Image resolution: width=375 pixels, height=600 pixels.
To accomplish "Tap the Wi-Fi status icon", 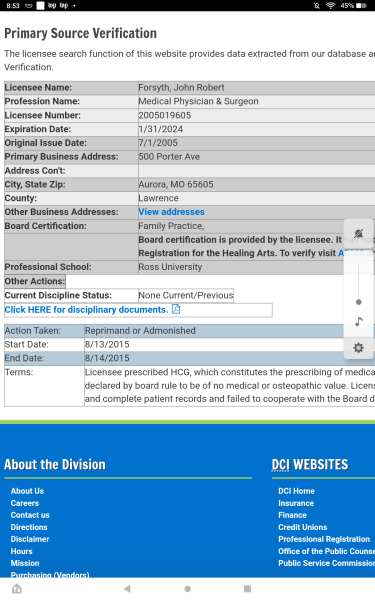I will pyautogui.click(x=330, y=5).
